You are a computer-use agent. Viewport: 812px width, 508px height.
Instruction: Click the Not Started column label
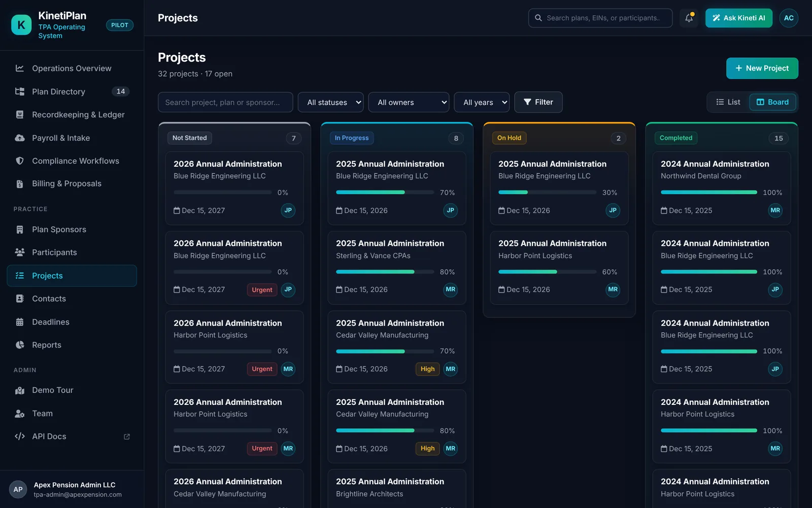[190, 138]
